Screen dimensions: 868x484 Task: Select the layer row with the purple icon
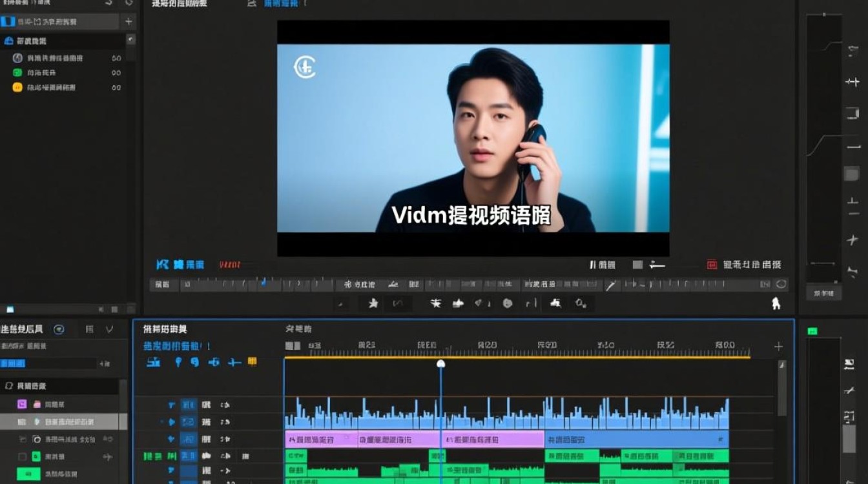(59, 404)
